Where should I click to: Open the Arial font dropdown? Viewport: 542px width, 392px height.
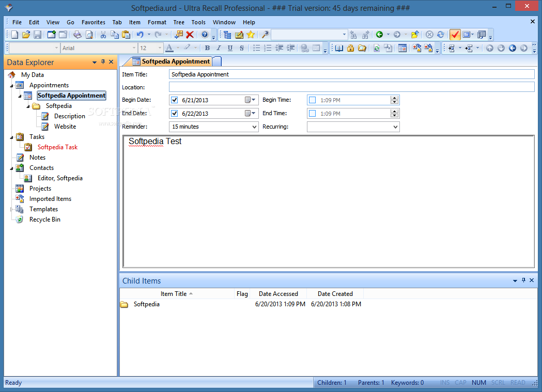[x=134, y=48]
